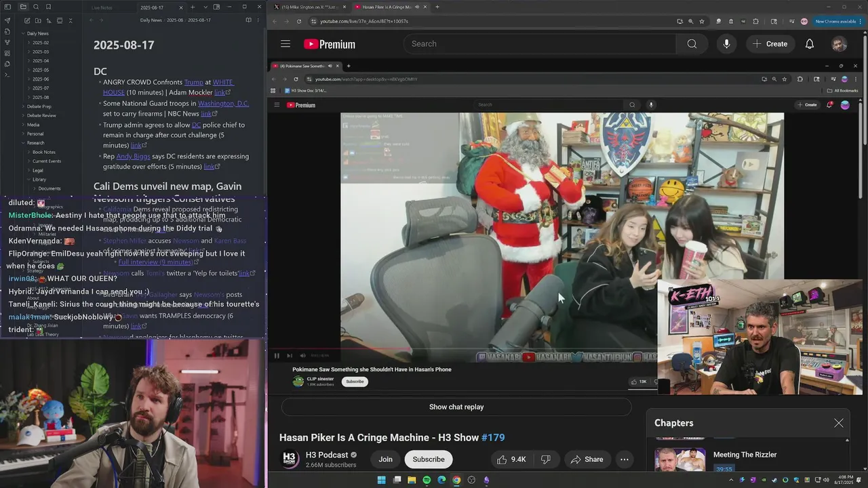868x488 pixels.
Task: Open Meeting The Rizzler chapter thumbnail
Action: click(x=679, y=460)
